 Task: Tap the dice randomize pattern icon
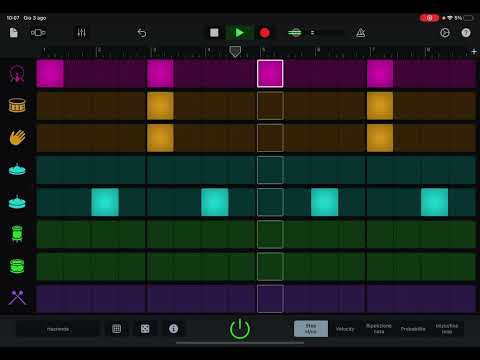tap(145, 329)
